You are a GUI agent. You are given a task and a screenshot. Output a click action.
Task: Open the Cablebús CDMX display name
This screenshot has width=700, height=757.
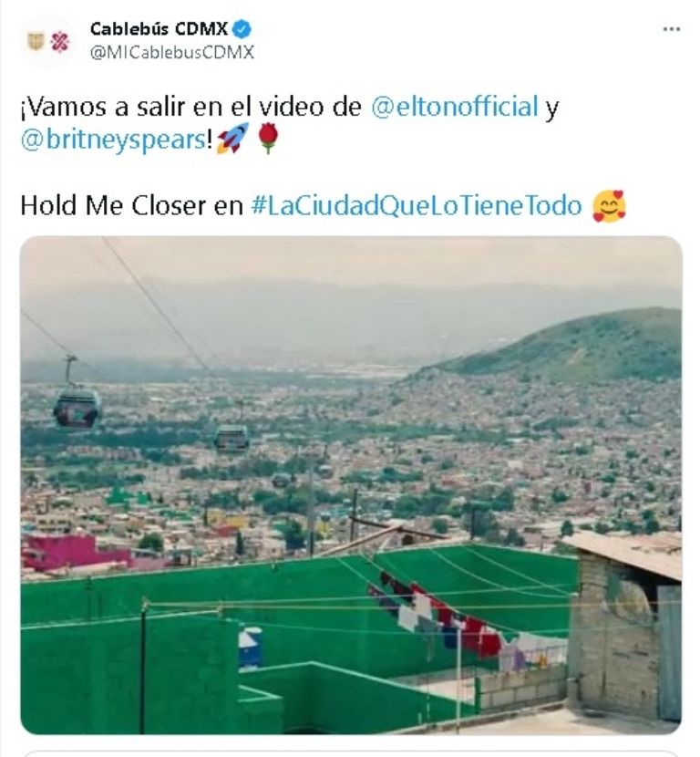[x=159, y=28]
